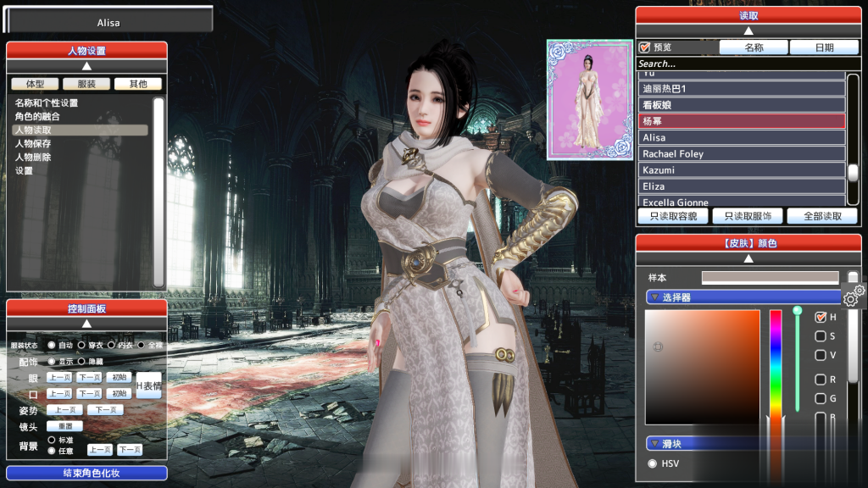Uncheck the H hue checkbox
The height and width of the screenshot is (488, 868).
pyautogui.click(x=821, y=317)
